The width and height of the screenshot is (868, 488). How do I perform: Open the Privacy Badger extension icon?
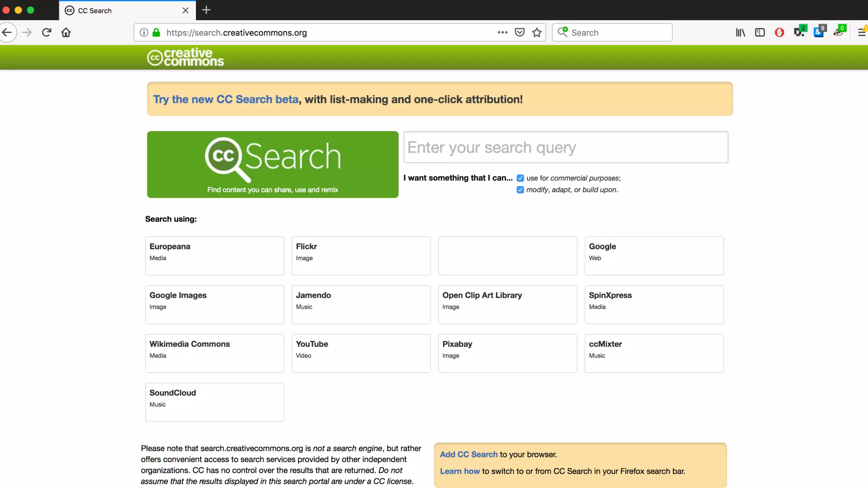pos(839,32)
